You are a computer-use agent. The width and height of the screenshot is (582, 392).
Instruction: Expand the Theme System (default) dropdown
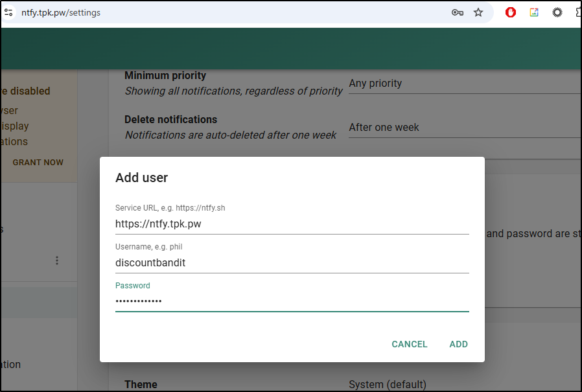[463, 384]
